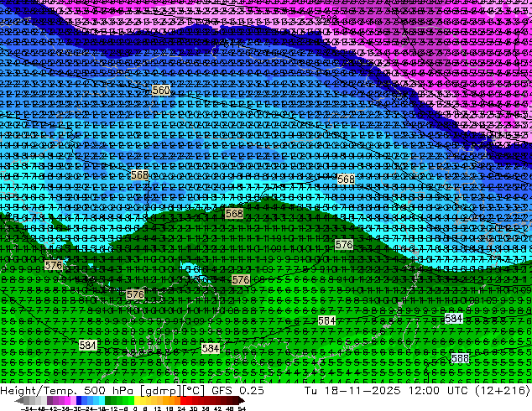Click the "24" legend tick label

182,409
